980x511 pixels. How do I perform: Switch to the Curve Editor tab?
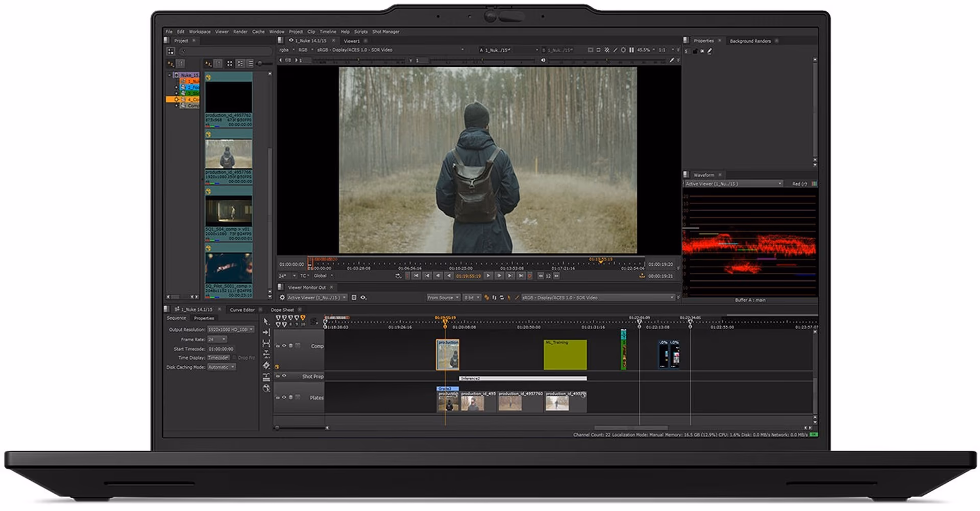click(x=242, y=310)
